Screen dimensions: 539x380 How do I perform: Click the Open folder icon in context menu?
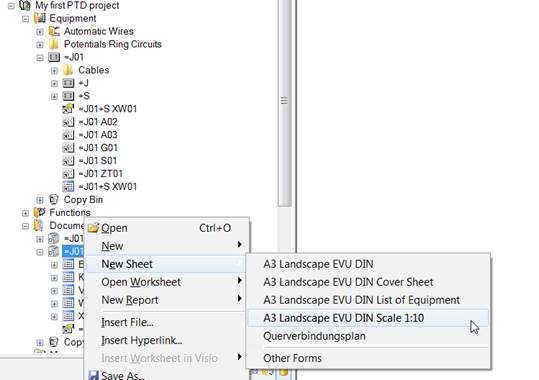pos(93,228)
